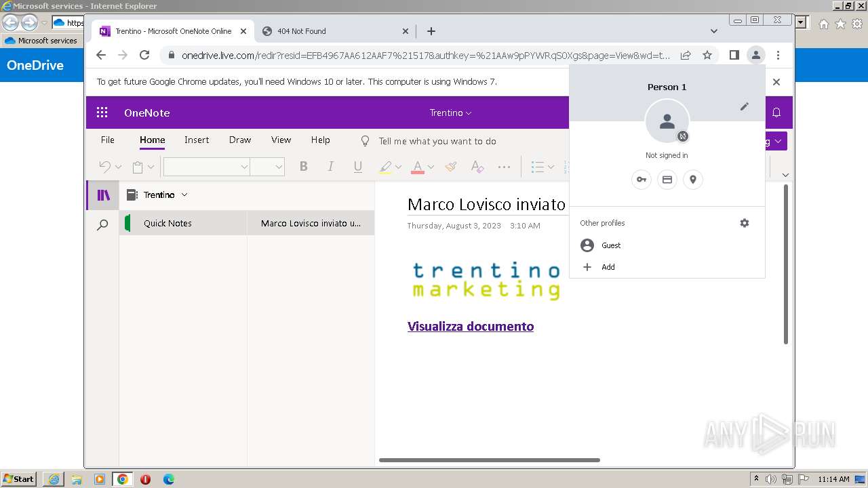The image size is (868, 488).
Task: Select the Marco Lovisco inviato page
Action: (x=311, y=223)
